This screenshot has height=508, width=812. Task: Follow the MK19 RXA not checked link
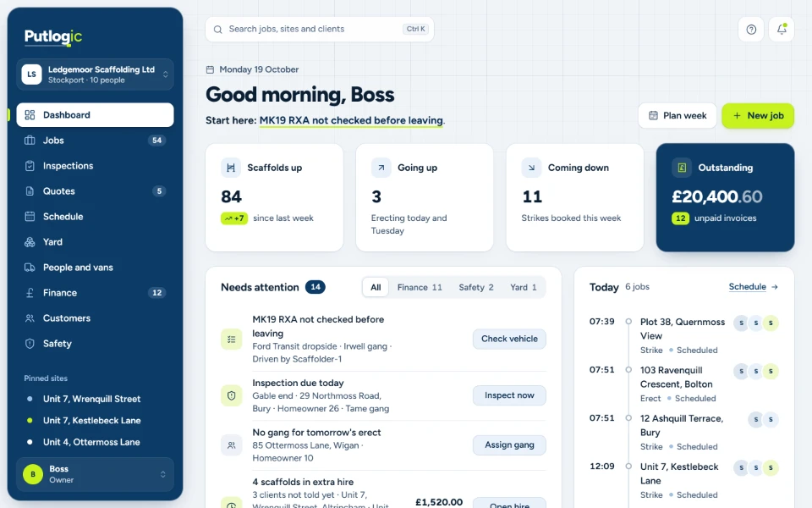coord(351,120)
